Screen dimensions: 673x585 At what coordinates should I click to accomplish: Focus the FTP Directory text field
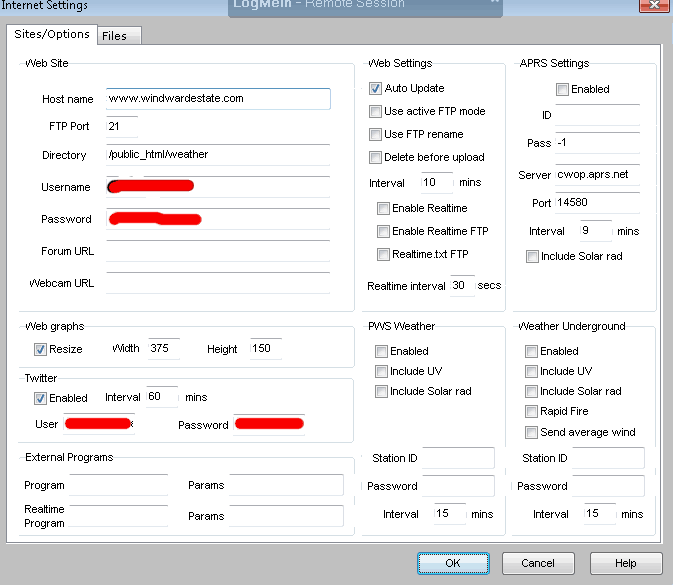217,155
